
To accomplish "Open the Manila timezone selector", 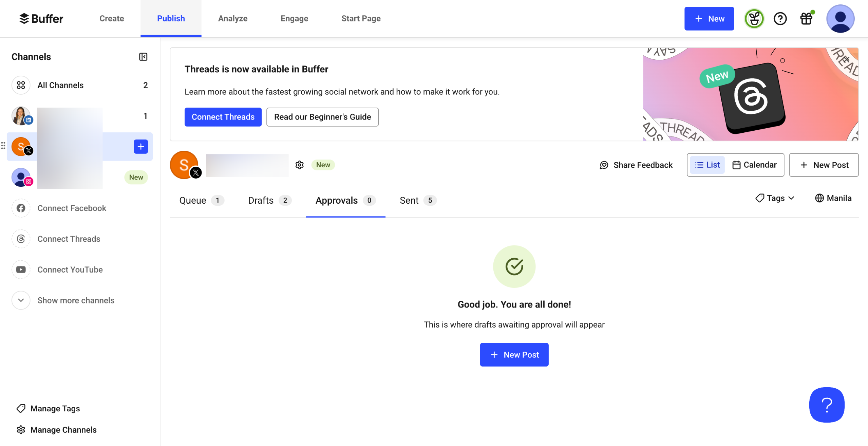I will point(833,198).
